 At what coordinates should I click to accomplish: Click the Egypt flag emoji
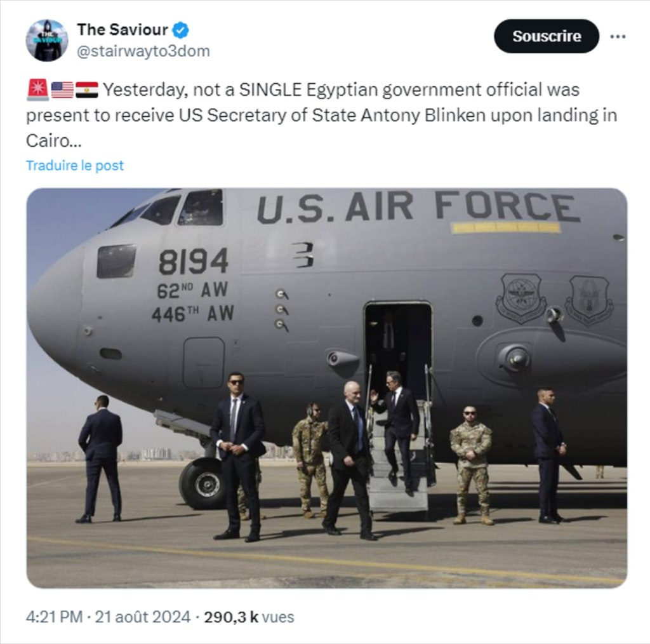pos(87,90)
